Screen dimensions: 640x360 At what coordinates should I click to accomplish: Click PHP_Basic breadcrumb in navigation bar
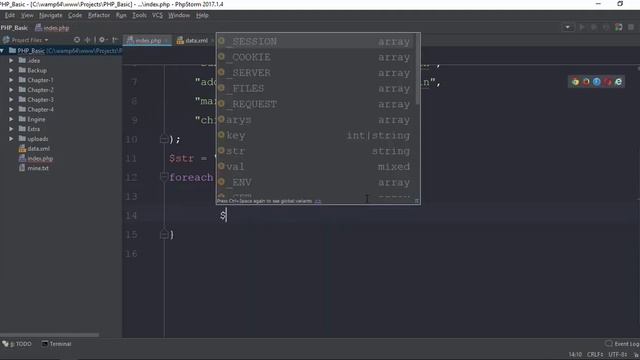coord(14,28)
